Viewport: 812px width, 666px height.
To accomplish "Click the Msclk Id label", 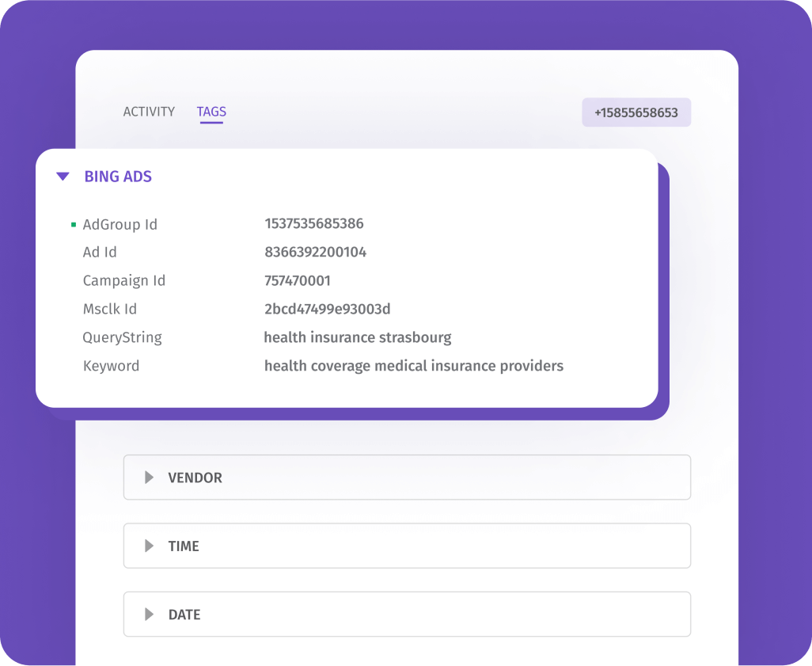I will point(110,309).
